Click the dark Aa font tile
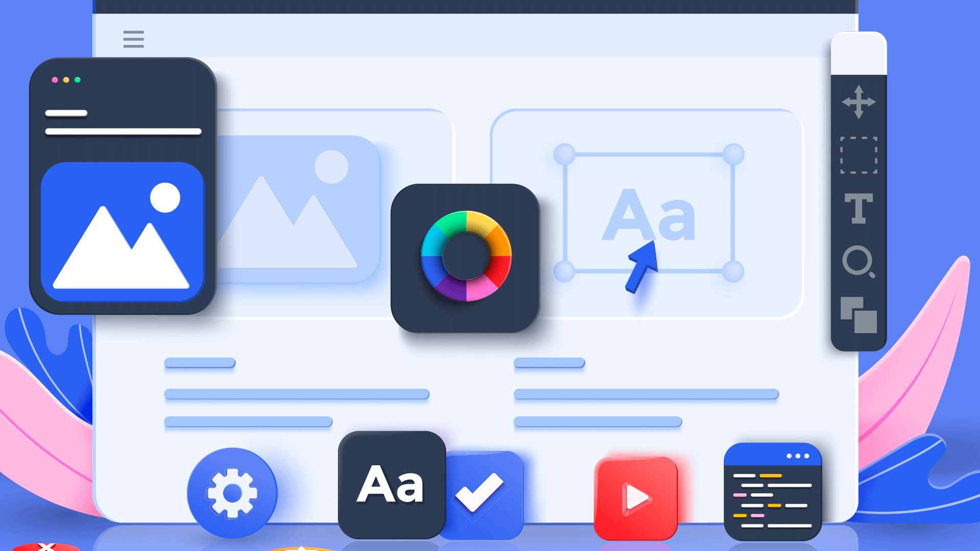980x551 pixels. pos(391,485)
